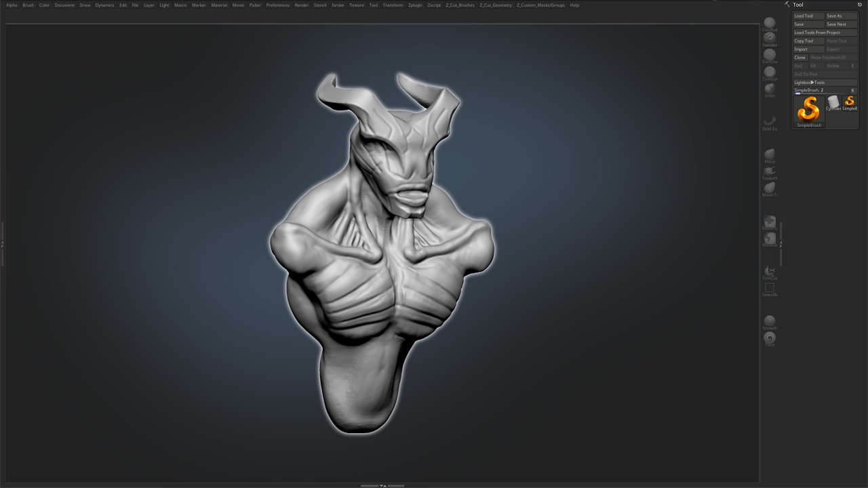Click the large SimpleBrush current tool thumbnail

click(809, 111)
